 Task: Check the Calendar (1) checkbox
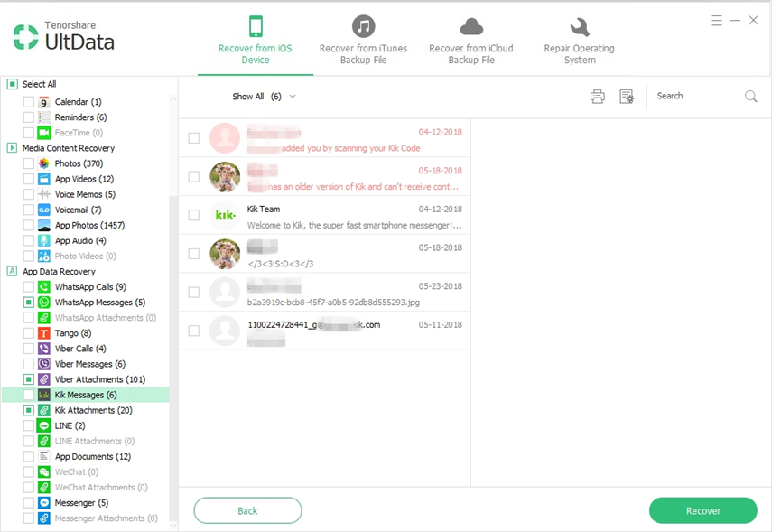click(x=29, y=102)
